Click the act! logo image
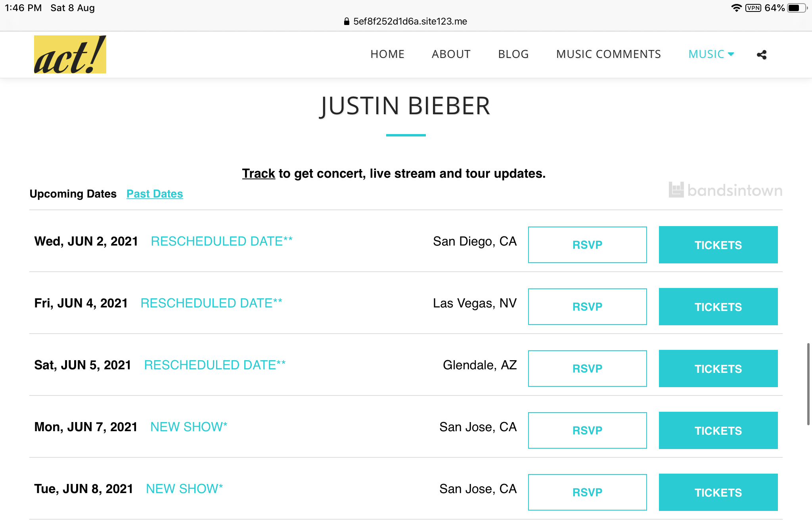This screenshot has height=526, width=812. coord(70,54)
